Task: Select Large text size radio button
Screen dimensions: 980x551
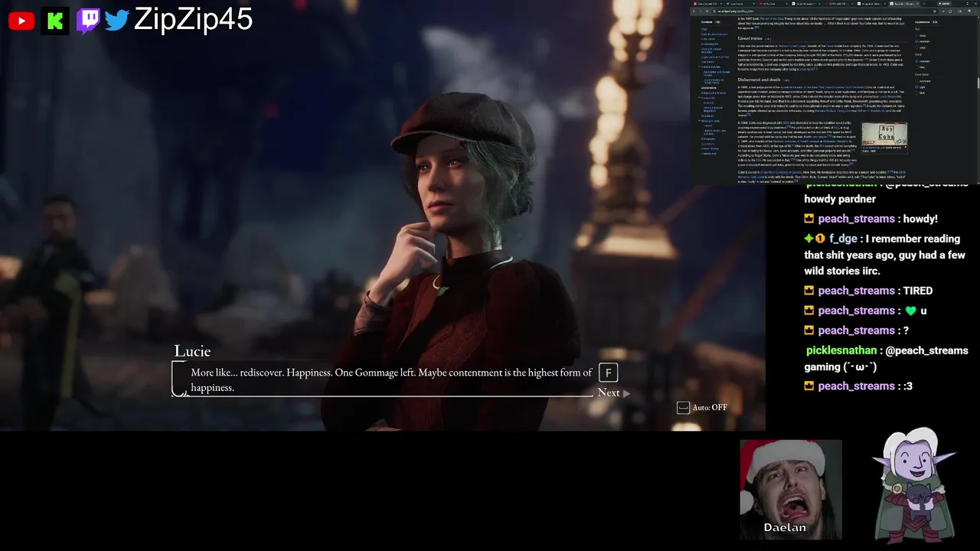Action: [916, 47]
